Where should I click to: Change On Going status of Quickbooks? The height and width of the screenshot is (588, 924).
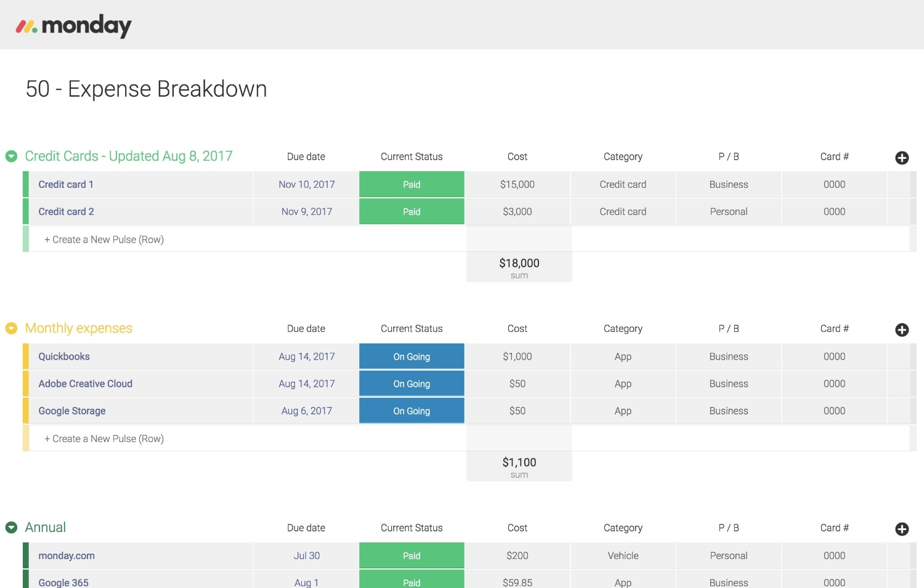click(x=411, y=356)
